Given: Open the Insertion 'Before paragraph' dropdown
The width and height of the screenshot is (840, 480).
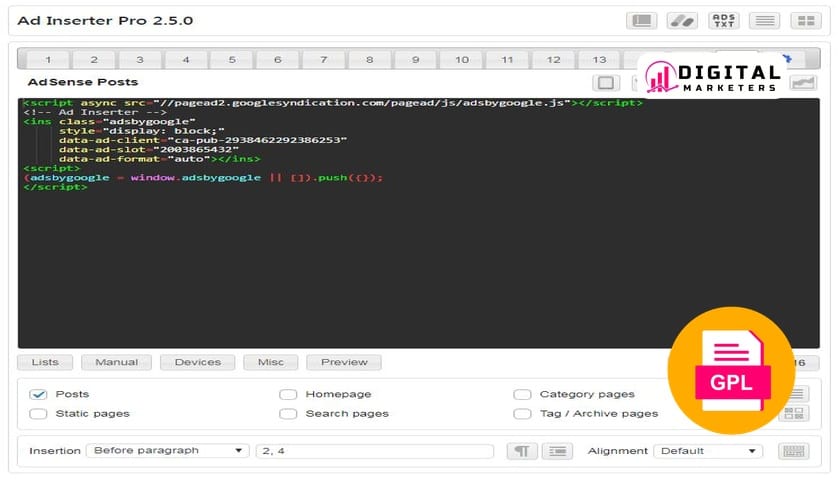Looking at the screenshot, I should pyautogui.click(x=167, y=451).
